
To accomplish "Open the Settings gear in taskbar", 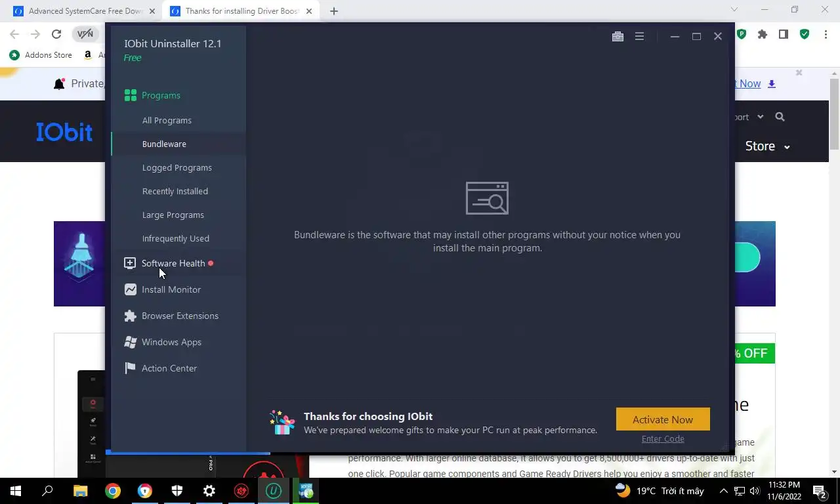I will click(209, 491).
